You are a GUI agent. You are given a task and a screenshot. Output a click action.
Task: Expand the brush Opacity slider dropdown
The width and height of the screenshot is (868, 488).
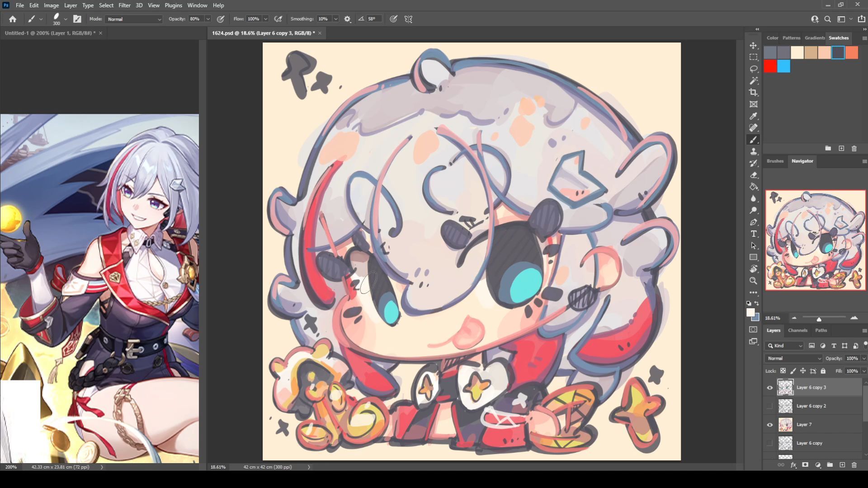pyautogui.click(x=208, y=19)
